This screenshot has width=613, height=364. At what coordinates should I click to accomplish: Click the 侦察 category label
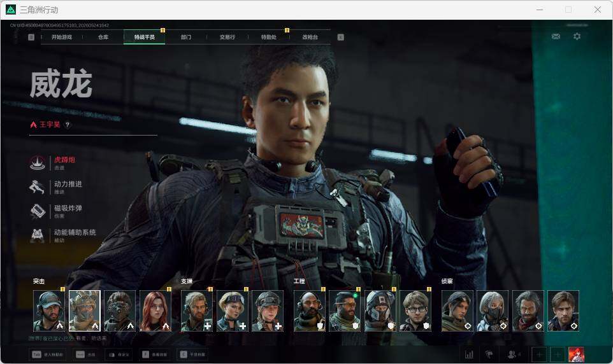[447, 281]
